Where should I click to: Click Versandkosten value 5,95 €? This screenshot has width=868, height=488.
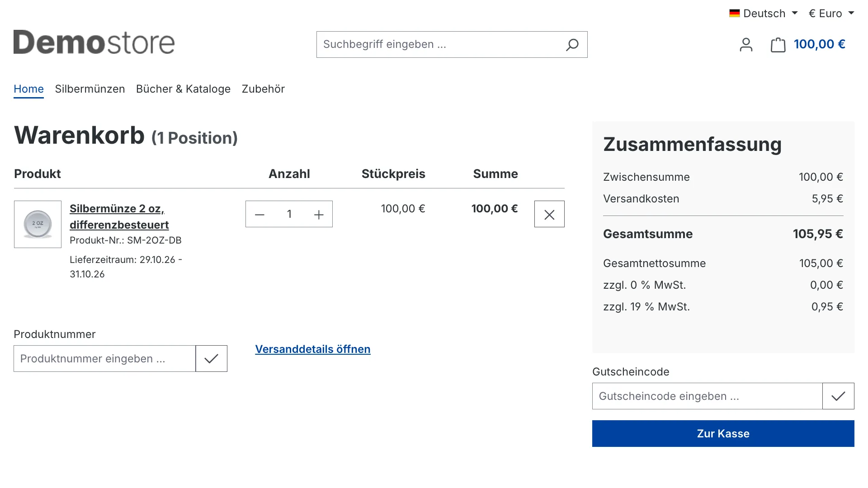coord(827,199)
